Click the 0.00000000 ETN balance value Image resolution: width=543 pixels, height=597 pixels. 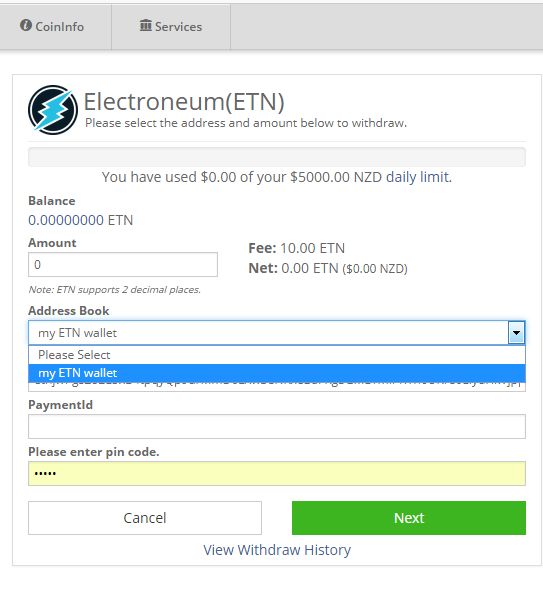(x=81, y=220)
